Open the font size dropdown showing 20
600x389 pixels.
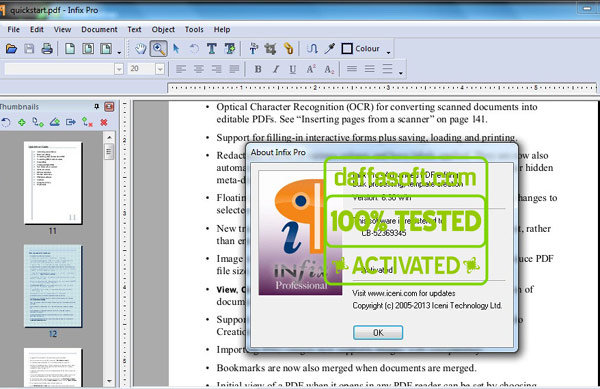click(160, 69)
